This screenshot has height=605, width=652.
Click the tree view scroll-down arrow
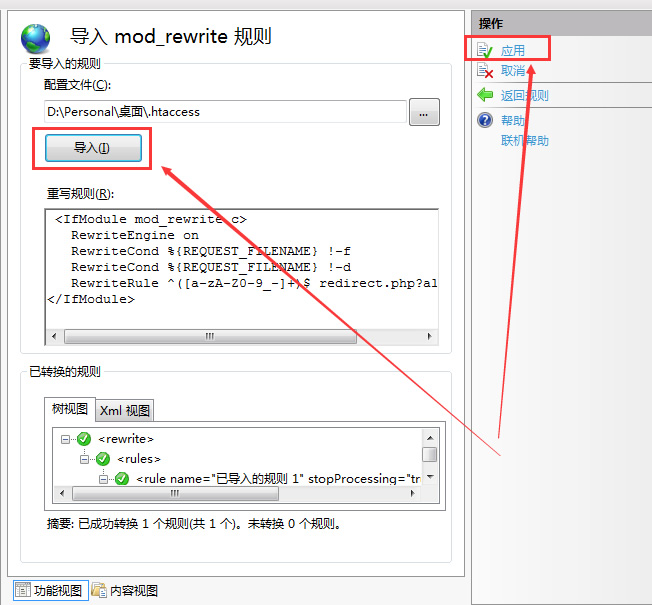click(x=430, y=477)
